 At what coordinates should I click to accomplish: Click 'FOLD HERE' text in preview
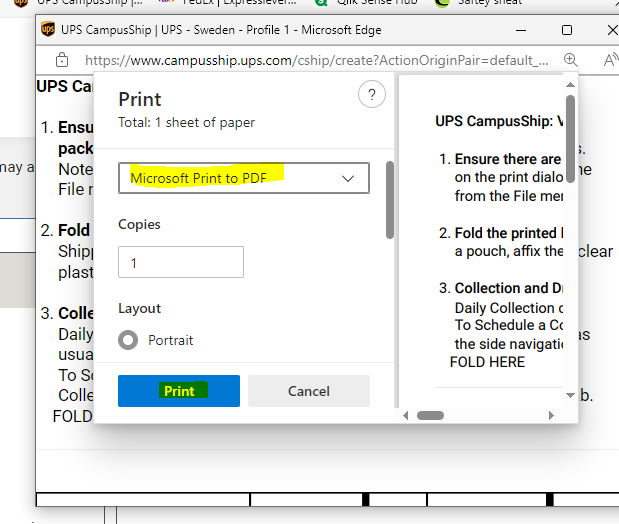(x=487, y=362)
